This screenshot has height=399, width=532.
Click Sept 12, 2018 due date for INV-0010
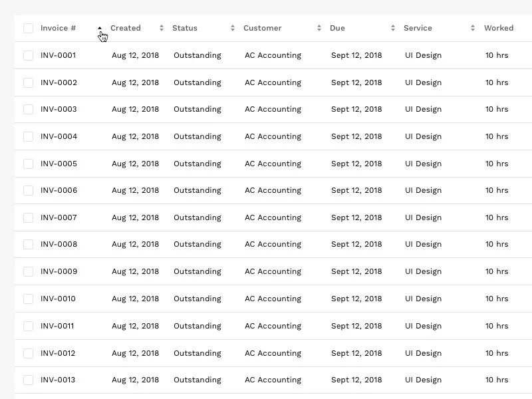pos(356,299)
